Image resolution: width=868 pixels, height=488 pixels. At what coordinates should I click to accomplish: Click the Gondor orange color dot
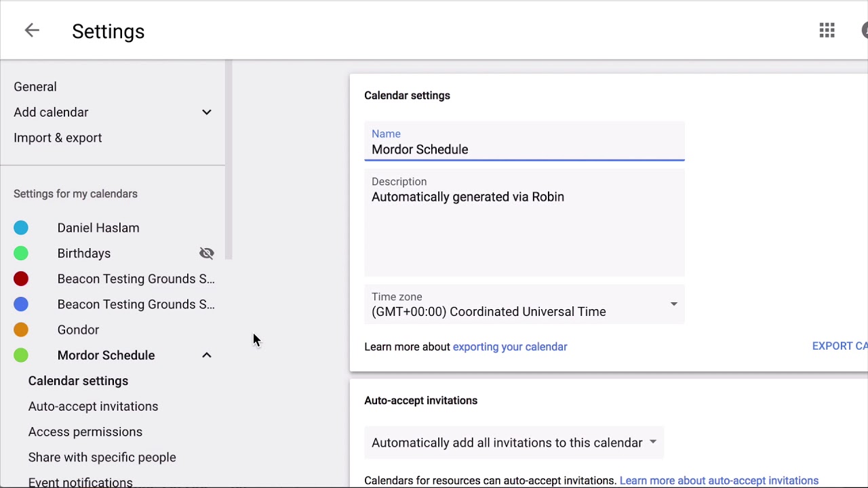point(21,330)
